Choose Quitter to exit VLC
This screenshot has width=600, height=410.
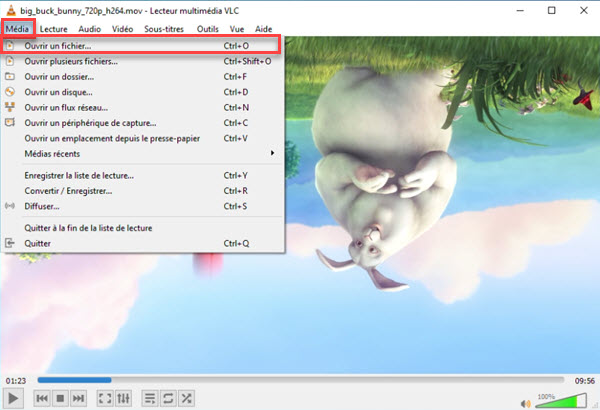[x=142, y=243]
